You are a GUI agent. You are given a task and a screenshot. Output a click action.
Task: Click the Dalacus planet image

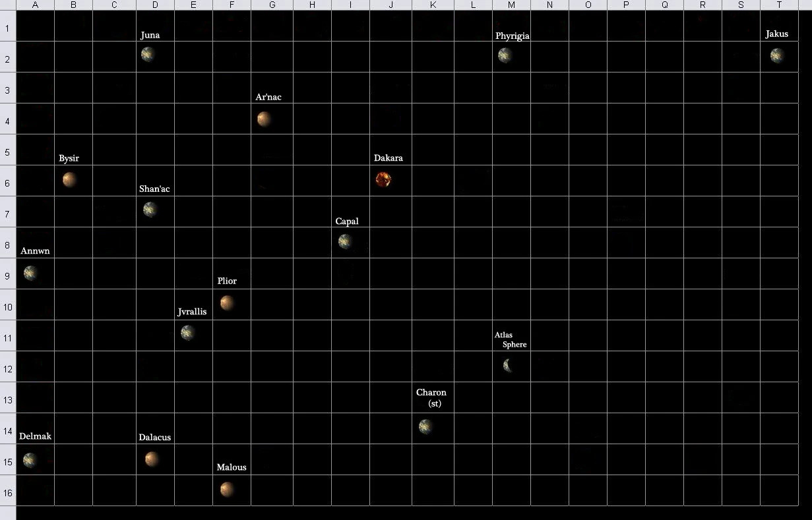point(152,459)
